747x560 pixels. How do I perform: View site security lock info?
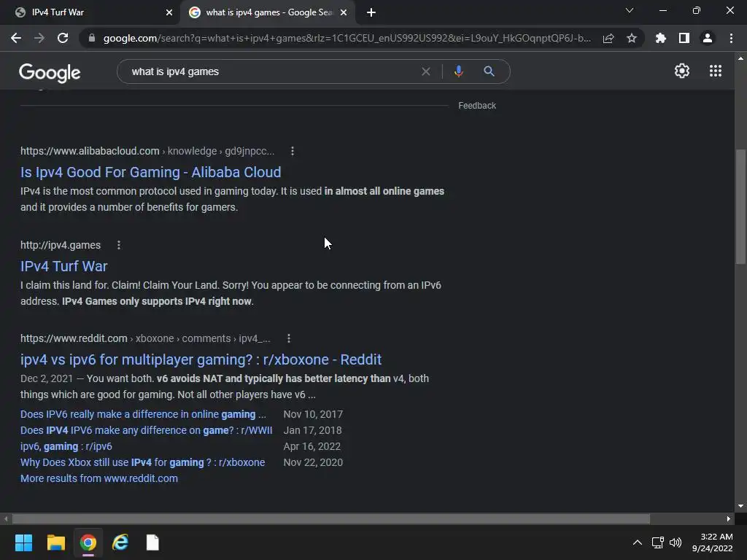[x=91, y=38]
